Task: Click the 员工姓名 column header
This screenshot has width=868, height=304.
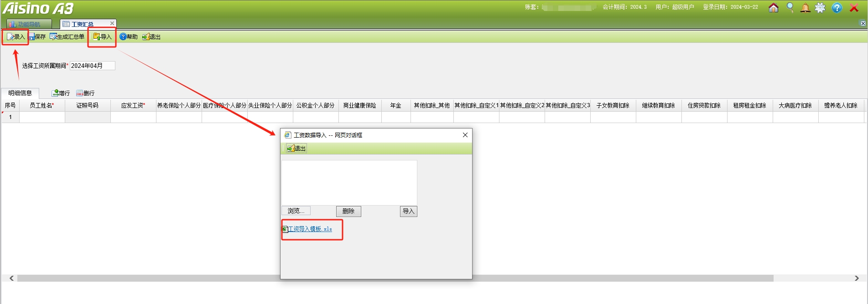Action: (42, 105)
